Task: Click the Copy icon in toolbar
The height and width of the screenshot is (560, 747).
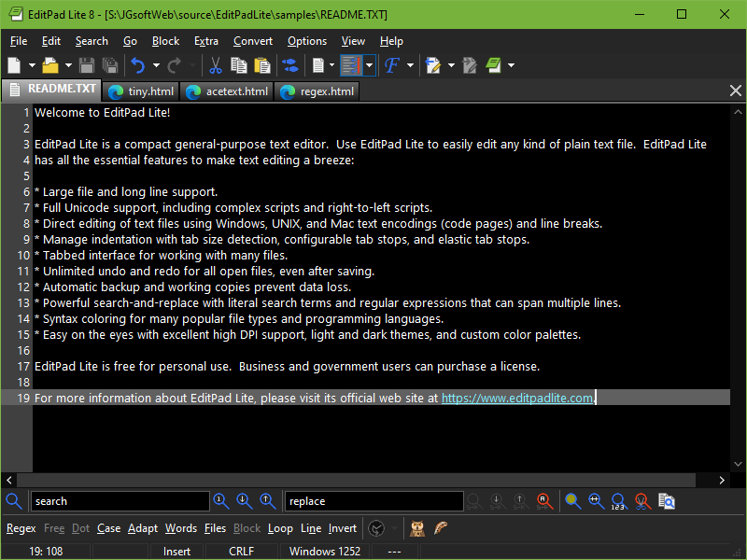Action: (x=239, y=65)
